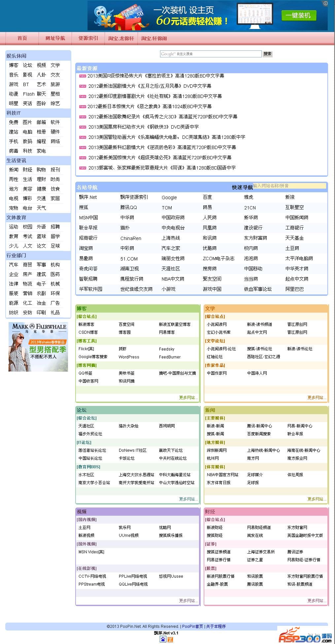
Task: Open the 资源索引 navigation tab
Action: pos(88,38)
